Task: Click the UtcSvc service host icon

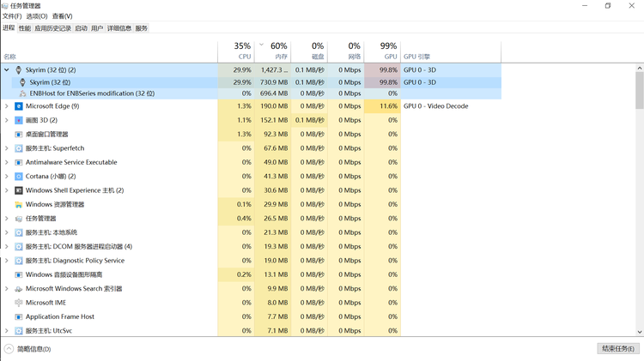Action: pyautogui.click(x=19, y=331)
